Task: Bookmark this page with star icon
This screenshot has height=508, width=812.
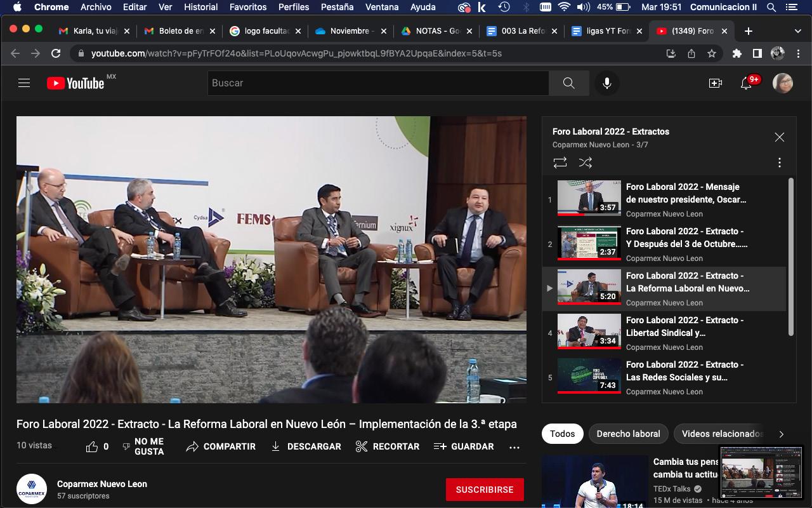Action: (712, 54)
